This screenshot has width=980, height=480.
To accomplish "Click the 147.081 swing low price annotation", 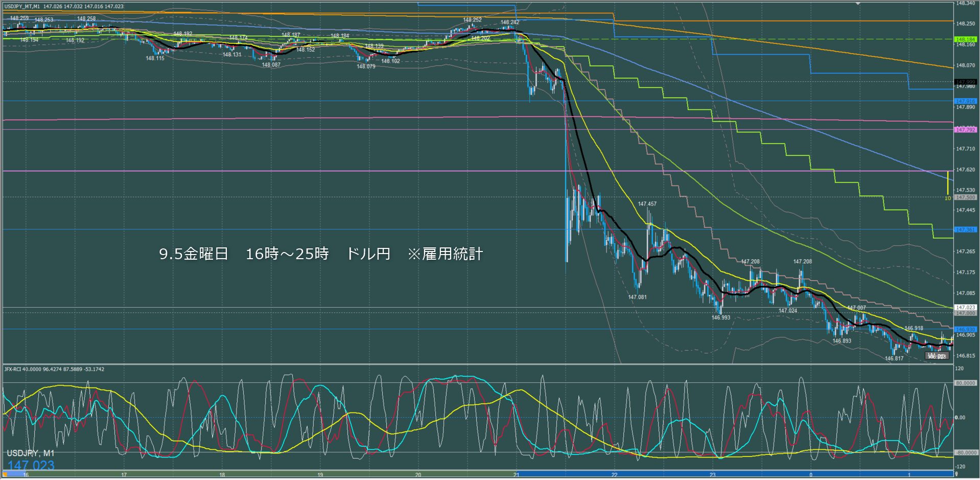I will (637, 297).
